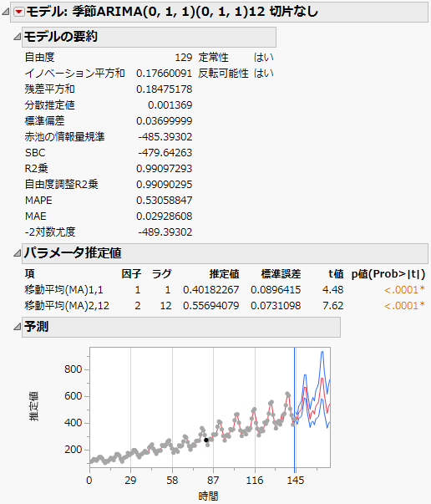Click x-axis tick label 87

[213, 481]
